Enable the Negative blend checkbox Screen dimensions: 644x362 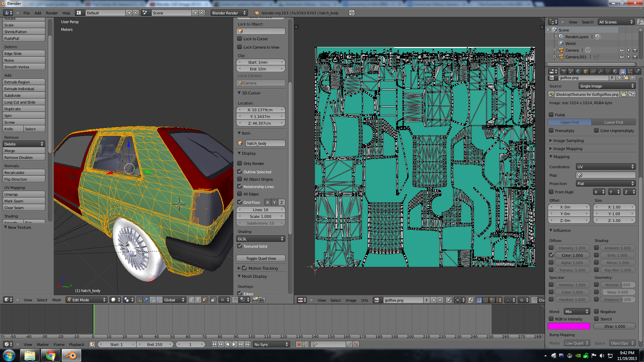596,311
